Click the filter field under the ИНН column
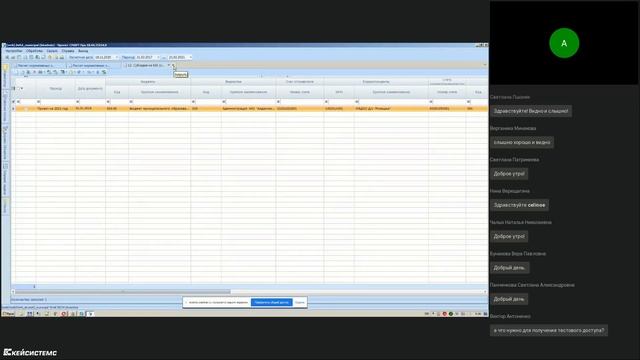Screen dimensions: 640x360 339,102
